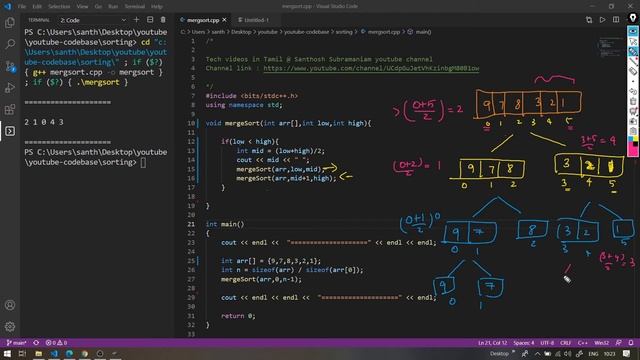Open the Accounts icon in activity bar
The image size is (640, 360).
point(10,305)
